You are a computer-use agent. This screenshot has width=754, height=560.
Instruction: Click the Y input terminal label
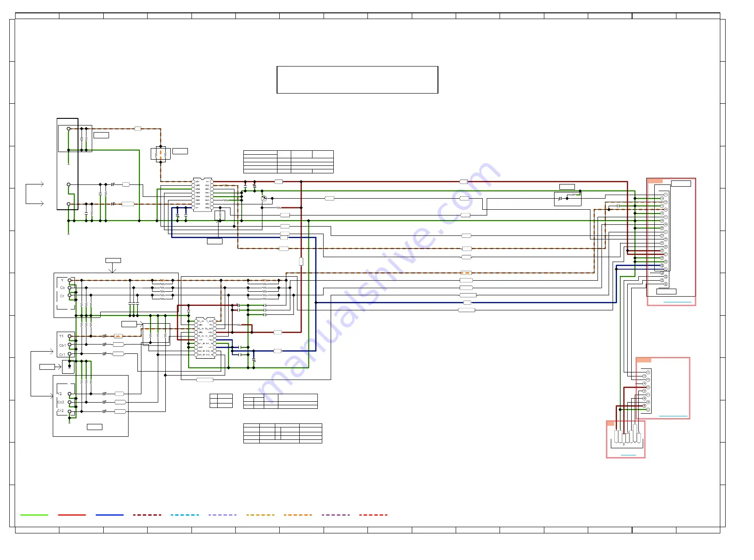coord(62,280)
